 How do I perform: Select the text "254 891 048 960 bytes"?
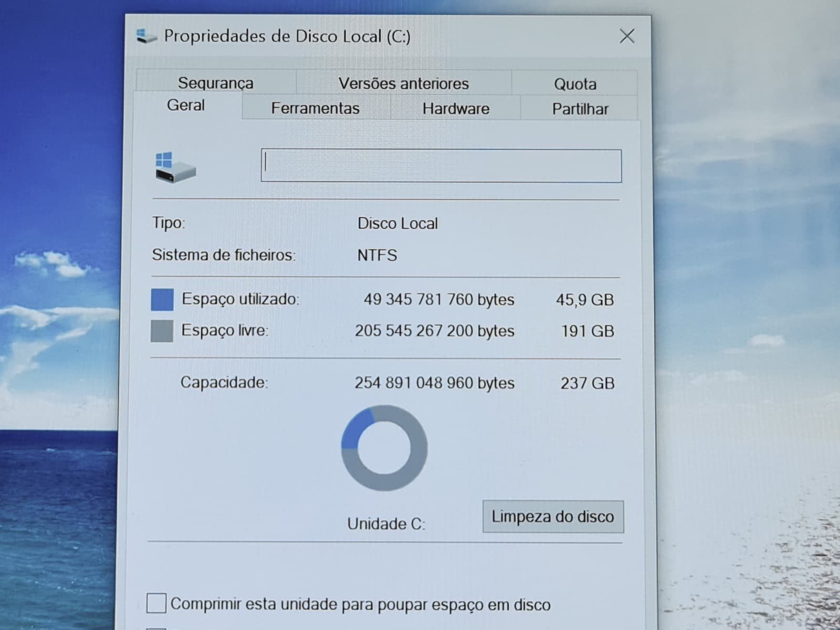click(435, 383)
